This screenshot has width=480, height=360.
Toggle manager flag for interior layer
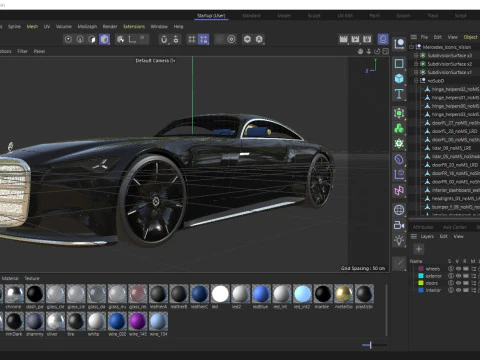(x=473, y=290)
